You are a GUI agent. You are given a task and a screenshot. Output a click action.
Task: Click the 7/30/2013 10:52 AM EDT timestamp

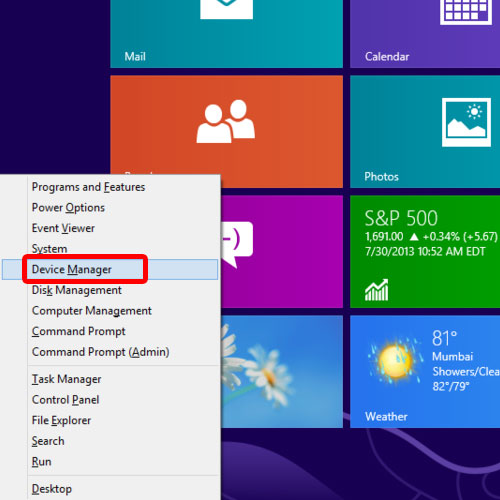tap(425, 252)
